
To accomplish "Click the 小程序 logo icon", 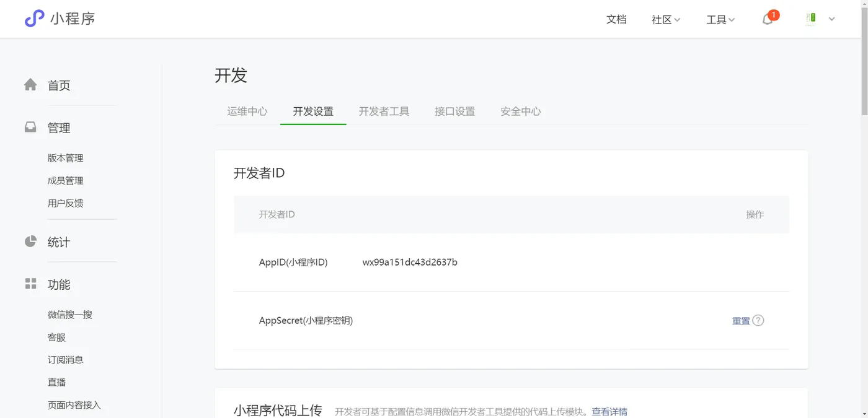I will coord(34,19).
